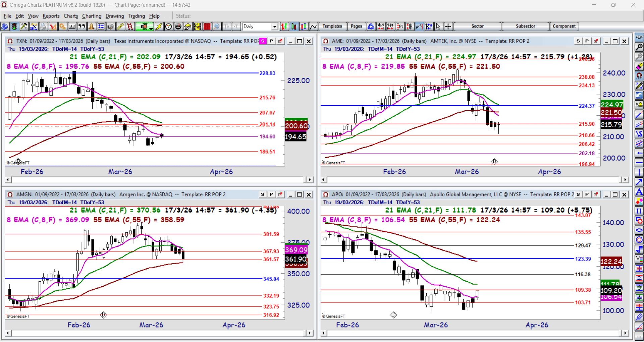Click the 224.37 level label on AME chart
The height and width of the screenshot is (342, 644).
pyautogui.click(x=587, y=106)
